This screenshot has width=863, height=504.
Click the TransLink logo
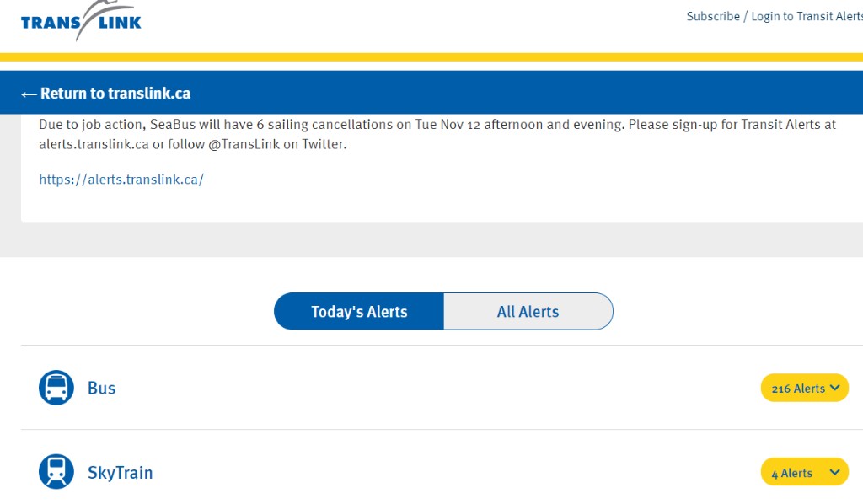pos(81,20)
